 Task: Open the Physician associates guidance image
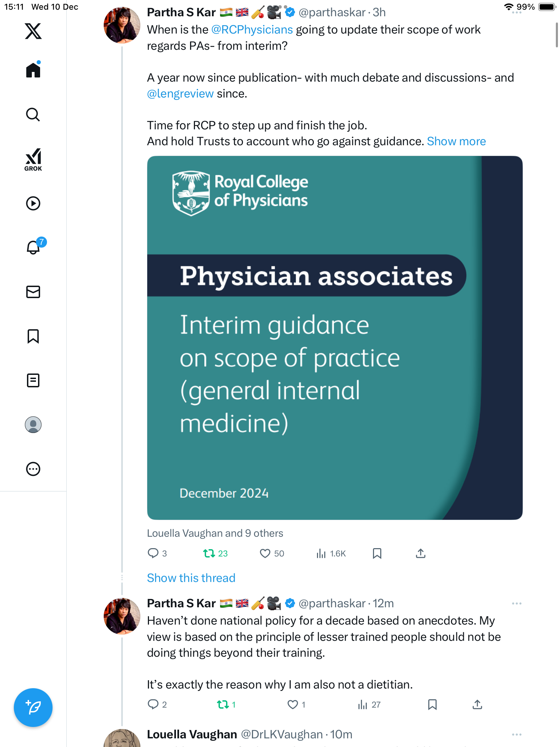pyautogui.click(x=335, y=338)
